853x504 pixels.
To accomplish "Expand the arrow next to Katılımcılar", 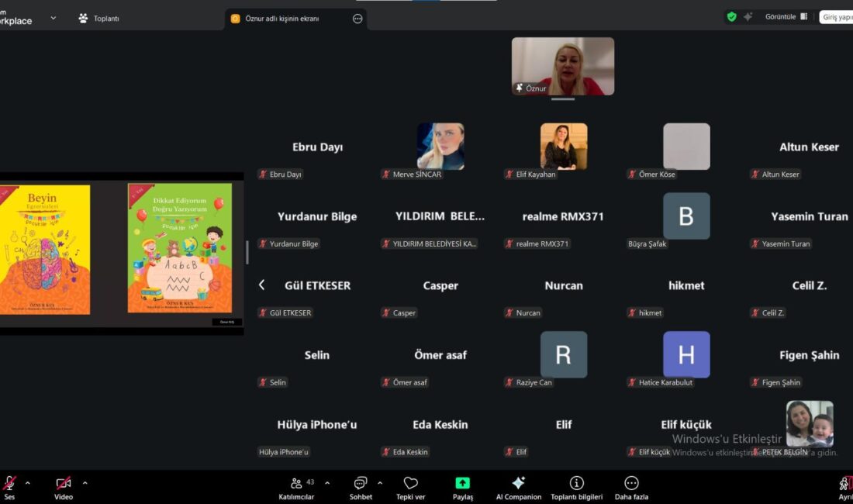I will 326,483.
